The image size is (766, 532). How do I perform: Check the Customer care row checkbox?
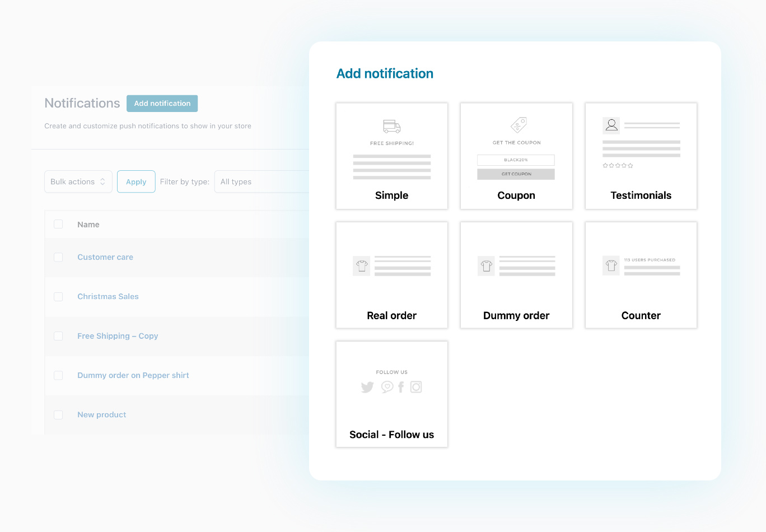(x=58, y=257)
